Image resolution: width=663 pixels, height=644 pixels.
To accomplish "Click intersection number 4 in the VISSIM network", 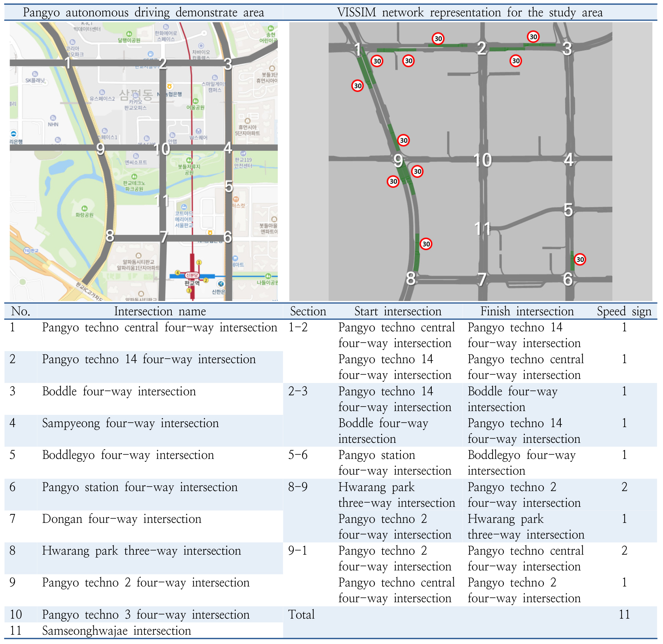I will point(569,159).
